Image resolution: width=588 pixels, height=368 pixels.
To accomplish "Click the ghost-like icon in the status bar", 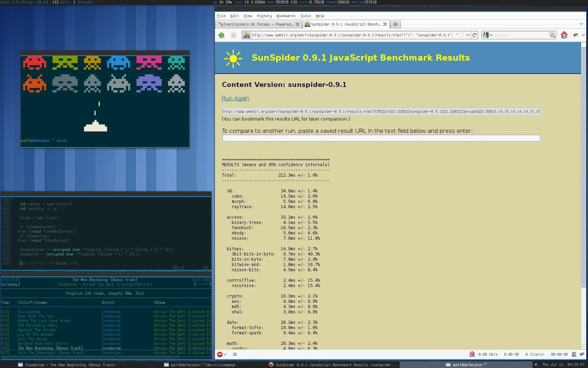I will coord(574,354).
